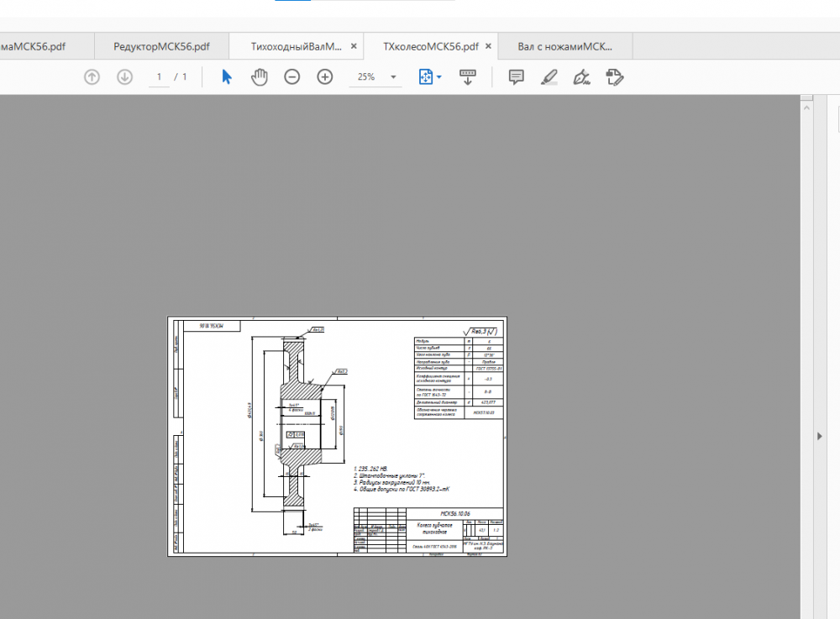Click the fit page icon

tap(425, 77)
